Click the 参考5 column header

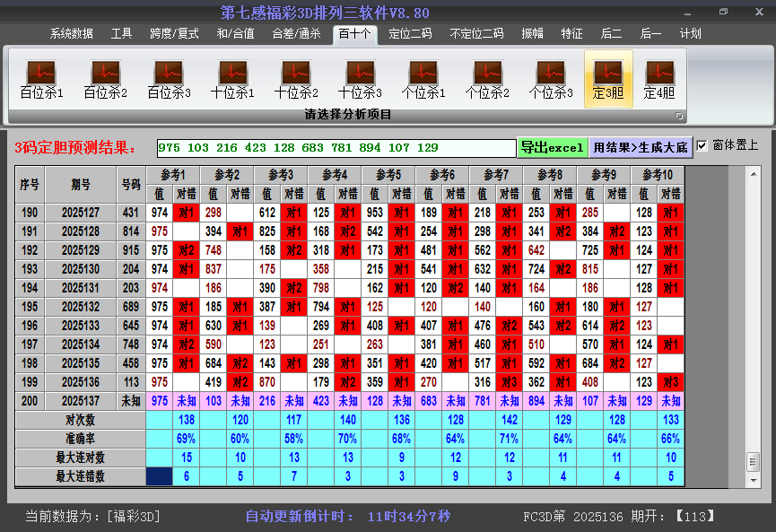click(388, 175)
